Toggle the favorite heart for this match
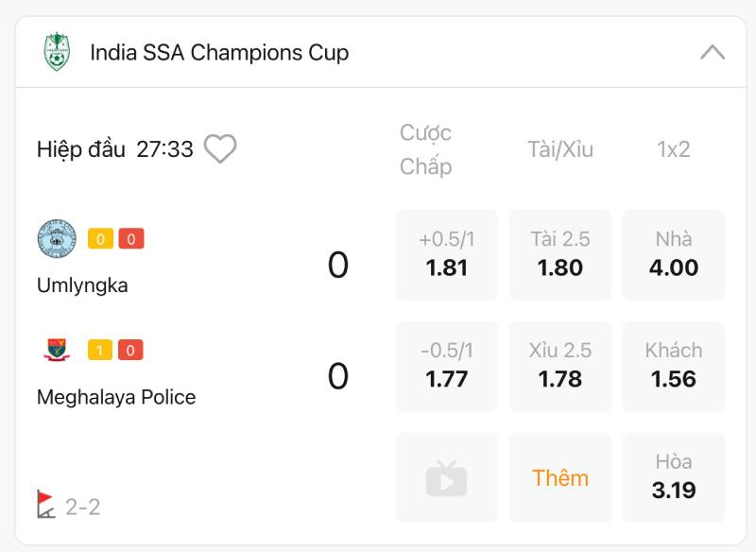 [x=219, y=147]
